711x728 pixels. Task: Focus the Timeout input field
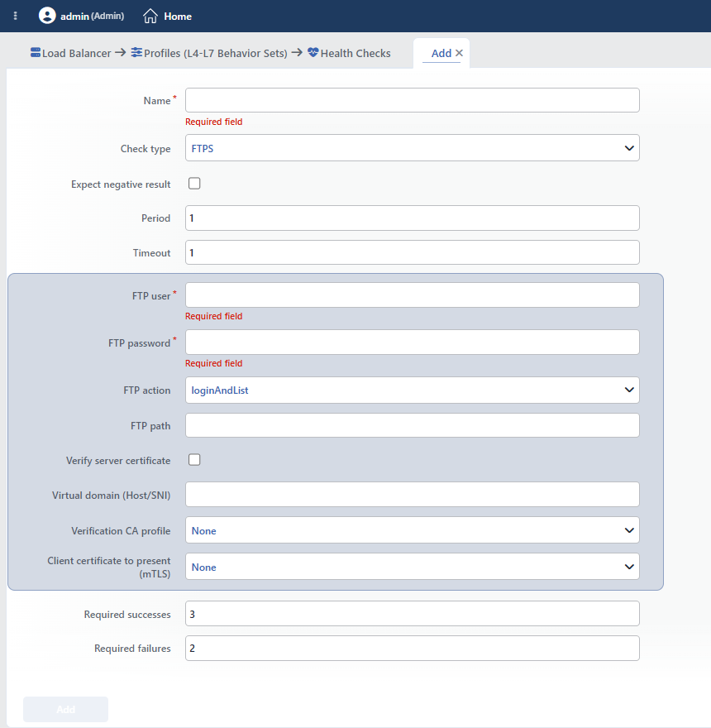coord(412,252)
